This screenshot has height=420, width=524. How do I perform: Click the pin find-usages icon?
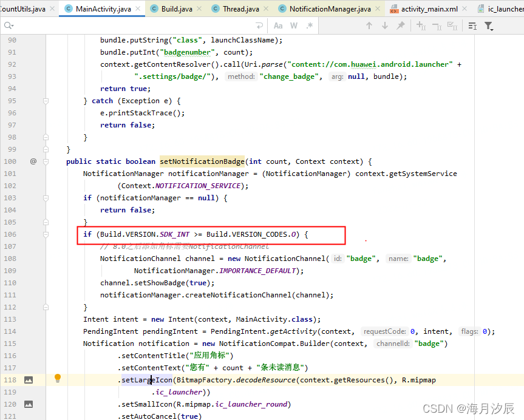400,25
